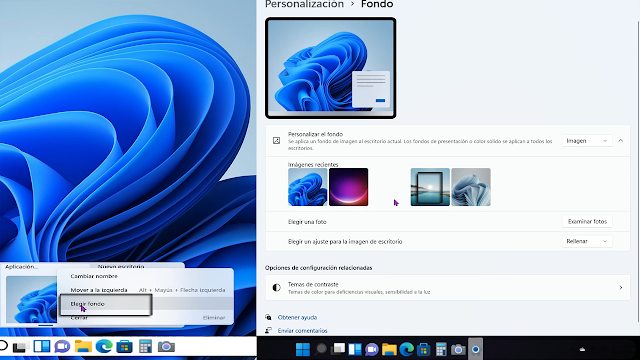
Task: Choose Cambiar nombre in the context menu
Action: point(94,276)
